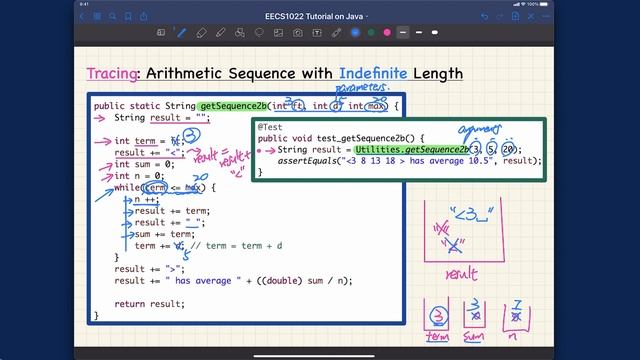
Task: Click the highlighted Utilities.getSequence2b call
Action: (411, 150)
